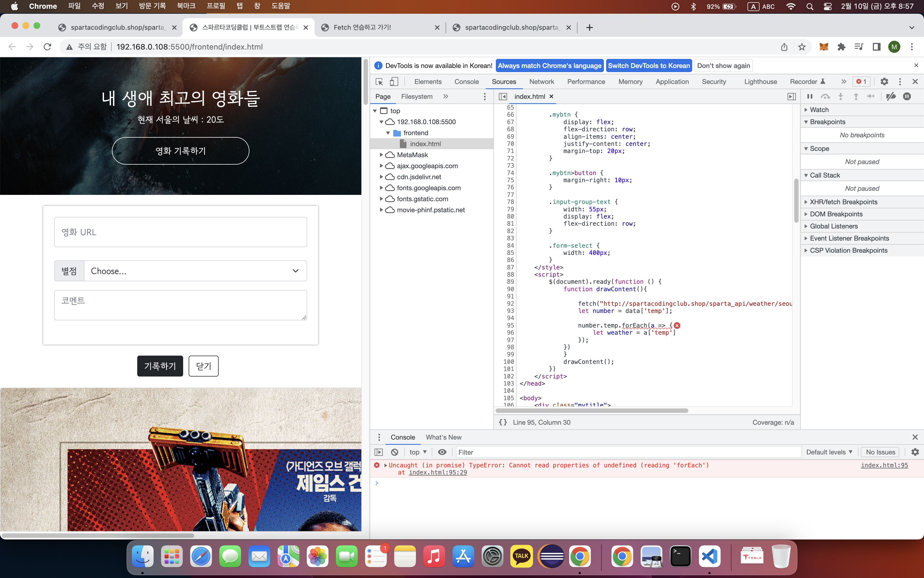Open the MetaMask fox extension
This screenshot has height=578, width=924.
pyautogui.click(x=824, y=47)
